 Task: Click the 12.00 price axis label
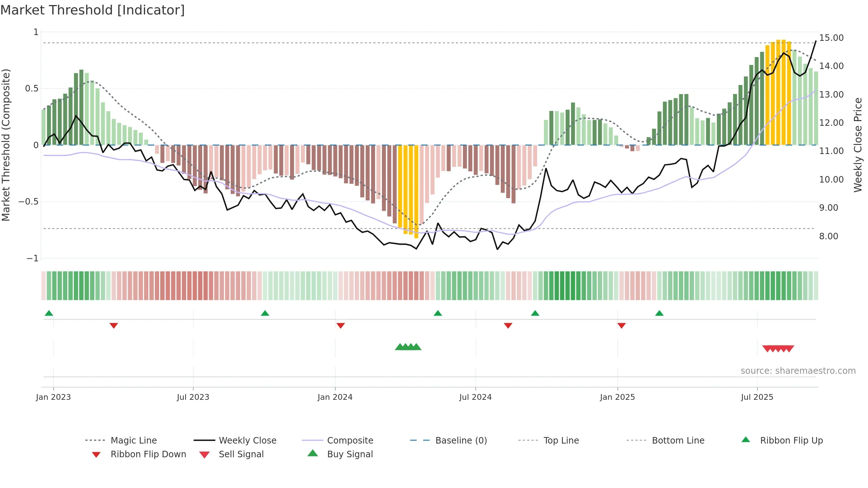pyautogui.click(x=831, y=123)
